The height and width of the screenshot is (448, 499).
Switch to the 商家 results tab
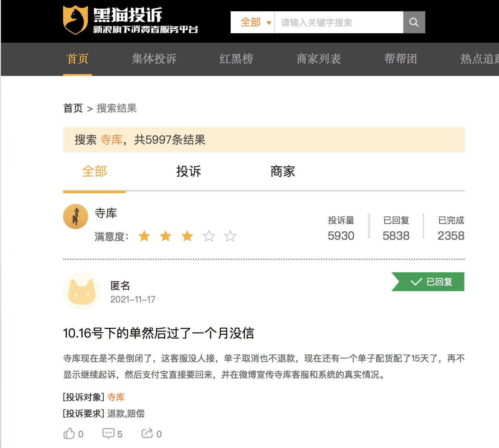(x=283, y=172)
